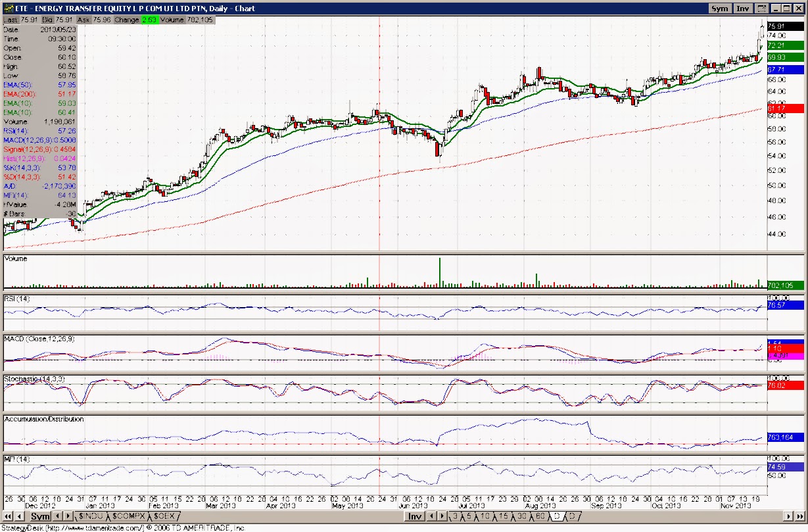
Task: Click the EMA(50) row in data panel
Action: [x=39, y=85]
